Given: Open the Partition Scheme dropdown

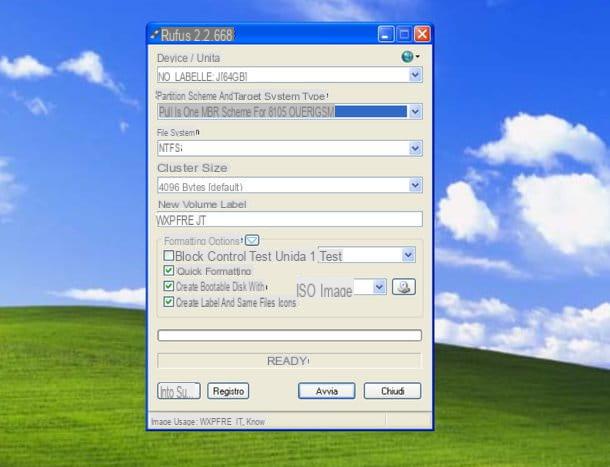Looking at the screenshot, I should point(415,112).
